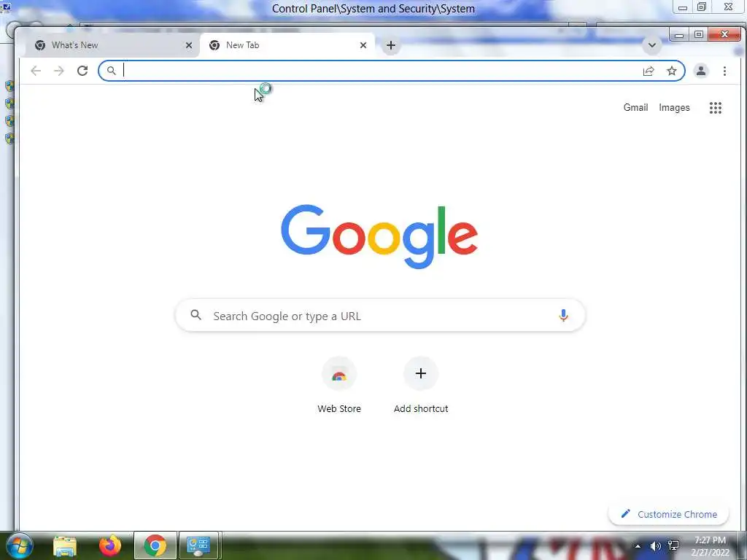The width and height of the screenshot is (747, 560).
Task: Maximize the Chrome window
Action: pyautogui.click(x=698, y=35)
